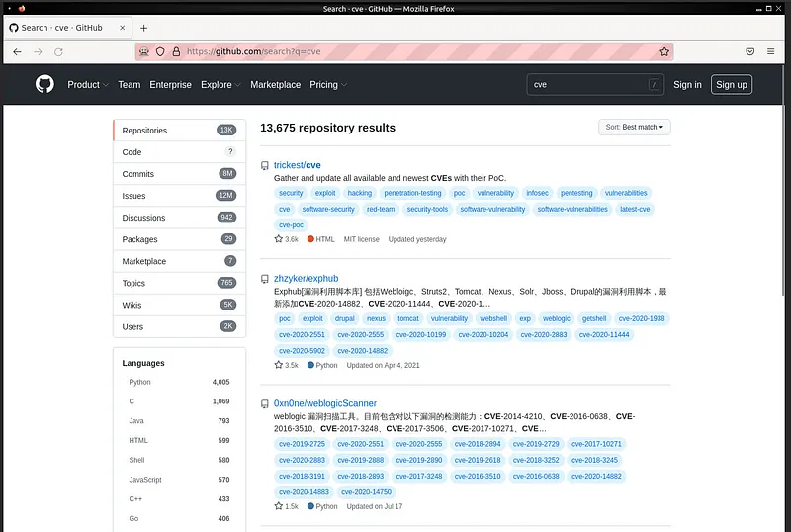Filter by Java language
Image resolution: width=791 pixels, height=532 pixels.
(x=179, y=421)
